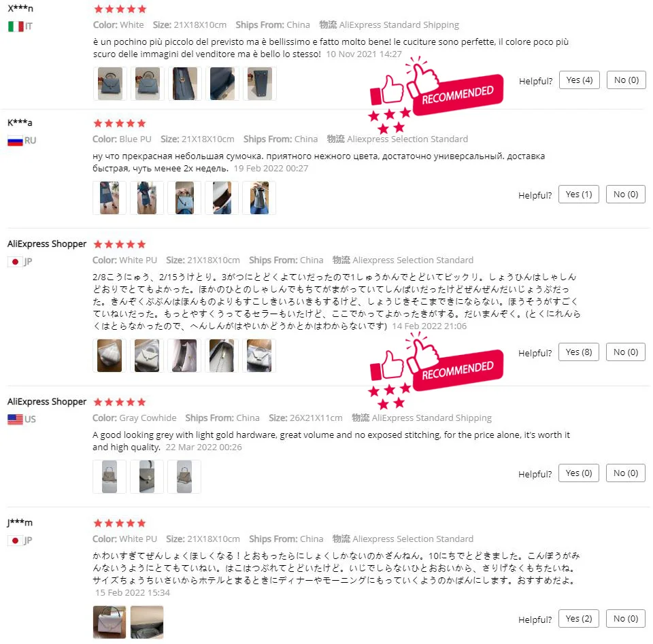The height and width of the screenshot is (644, 653).
Task: Open first white bag photo in JP shopper review
Action: tap(110, 356)
